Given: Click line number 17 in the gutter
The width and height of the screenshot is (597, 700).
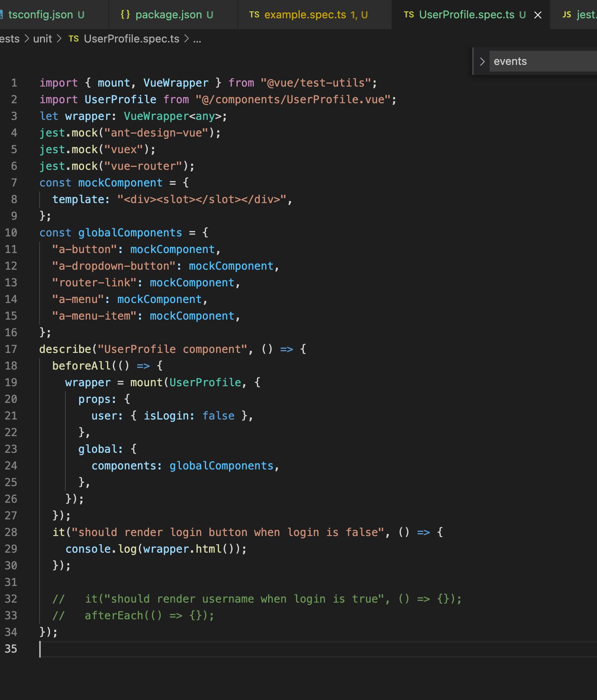Looking at the screenshot, I should click(x=11, y=349).
